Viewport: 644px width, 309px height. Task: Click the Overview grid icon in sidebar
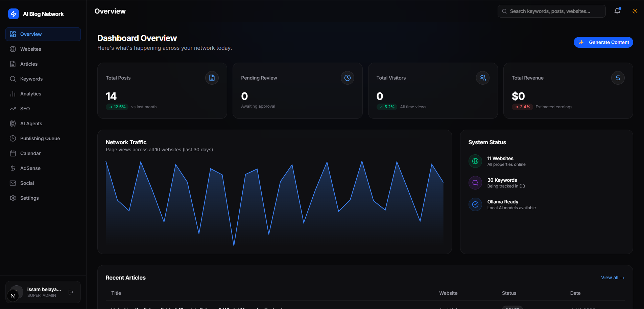point(13,34)
